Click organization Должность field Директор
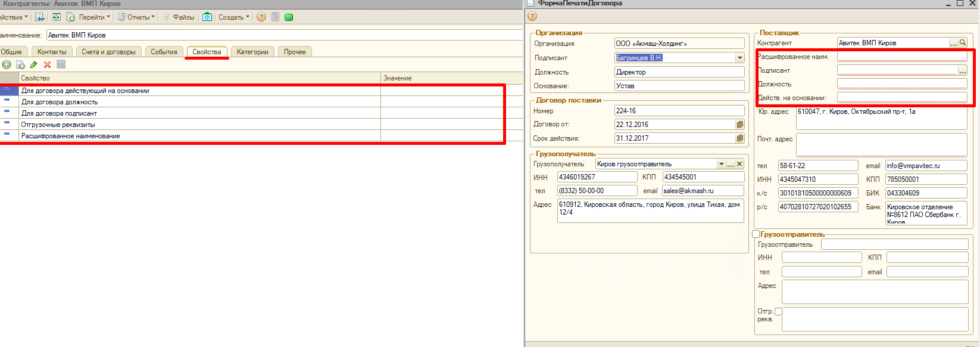Viewport: 980px width, 347px height. tap(679, 72)
